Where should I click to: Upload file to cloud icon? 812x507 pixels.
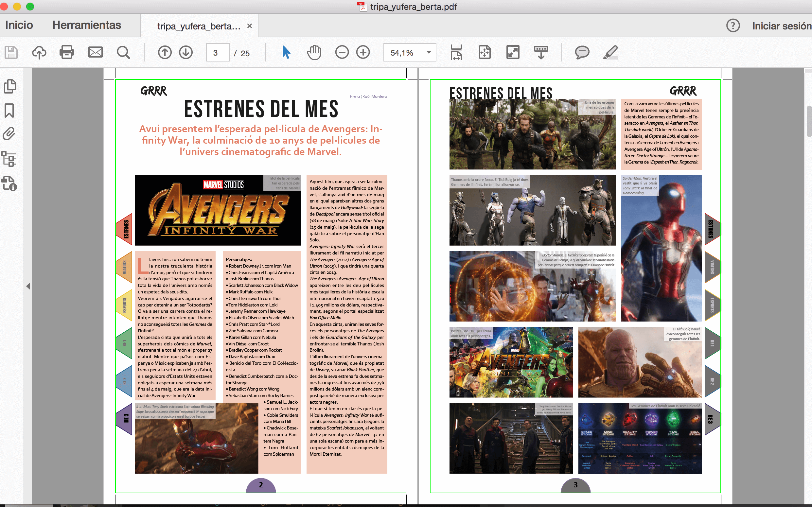[39, 53]
